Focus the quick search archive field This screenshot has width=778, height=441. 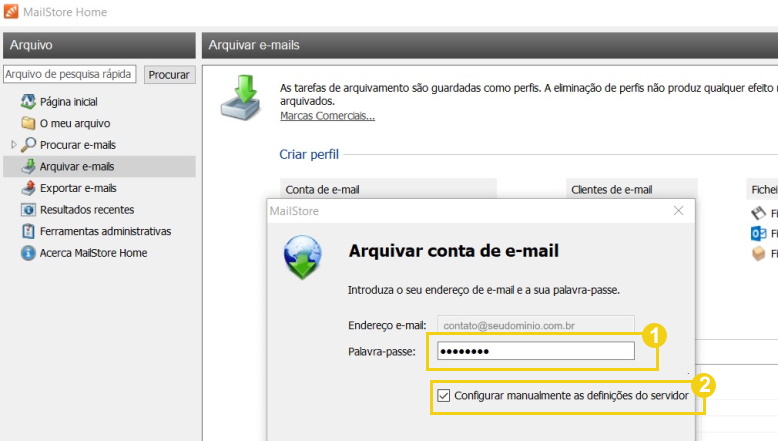pyautogui.click(x=69, y=74)
